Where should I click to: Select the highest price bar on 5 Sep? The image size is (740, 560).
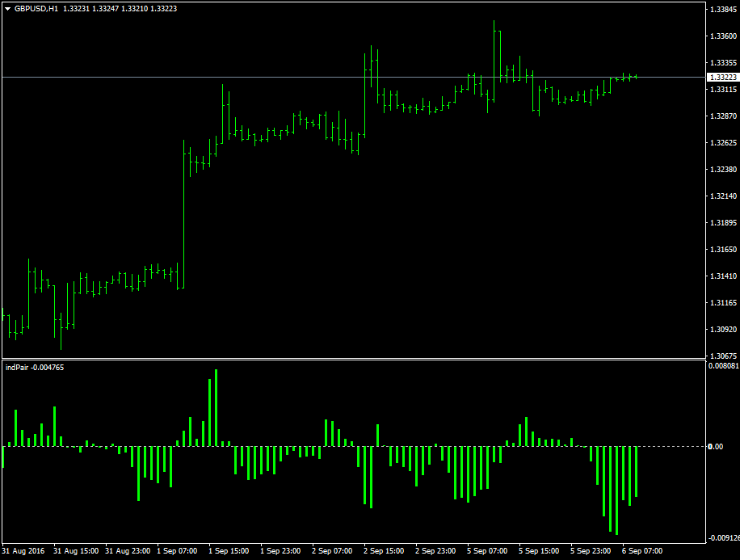tap(494, 61)
